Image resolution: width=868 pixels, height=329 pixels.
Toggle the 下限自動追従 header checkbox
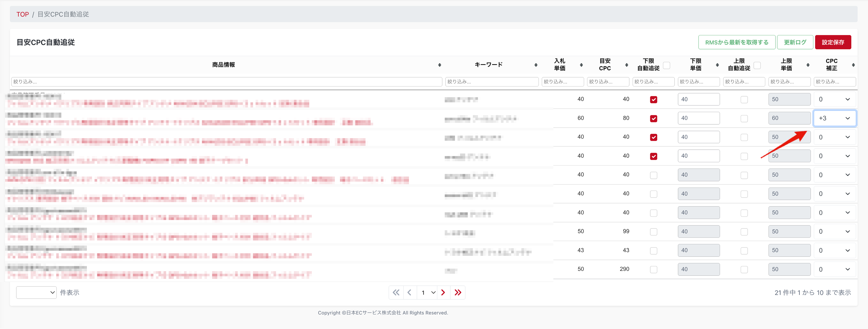(666, 65)
